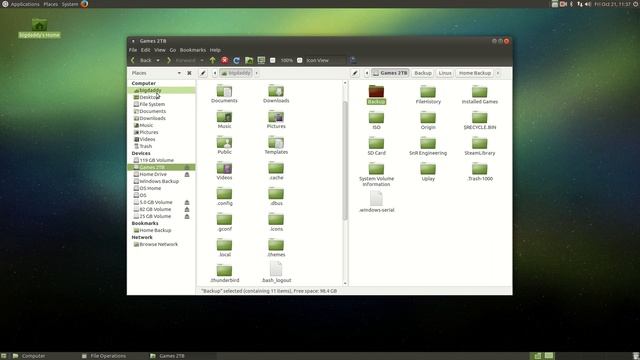Select the red Backup folder icon
The width and height of the screenshot is (640, 360).
376,91
